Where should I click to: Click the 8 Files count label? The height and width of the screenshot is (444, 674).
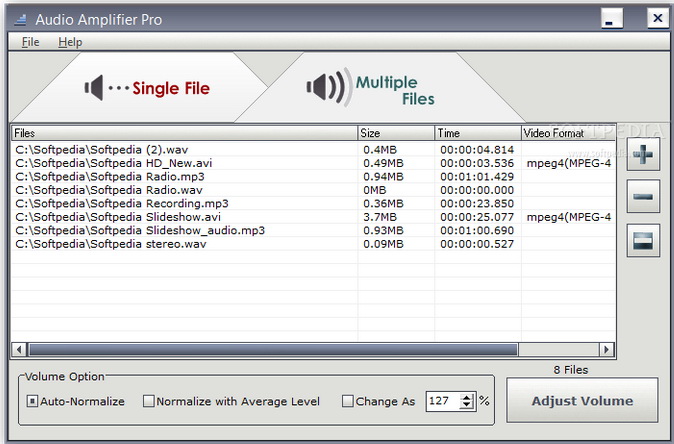(x=571, y=370)
